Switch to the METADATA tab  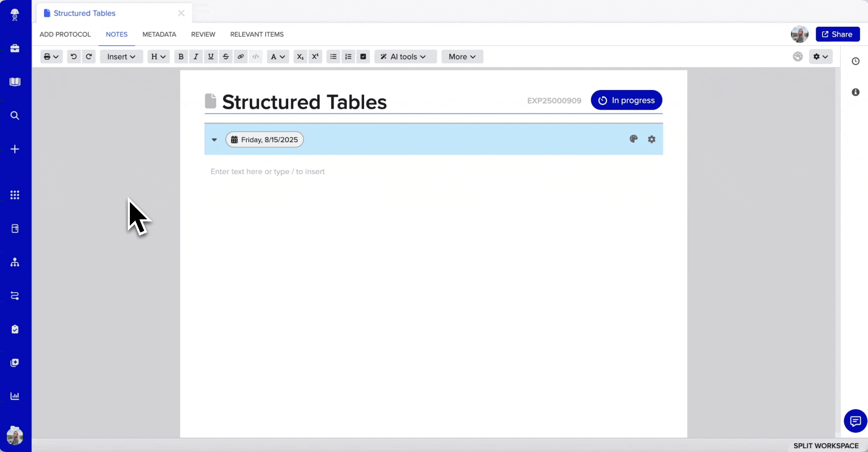pos(159,34)
